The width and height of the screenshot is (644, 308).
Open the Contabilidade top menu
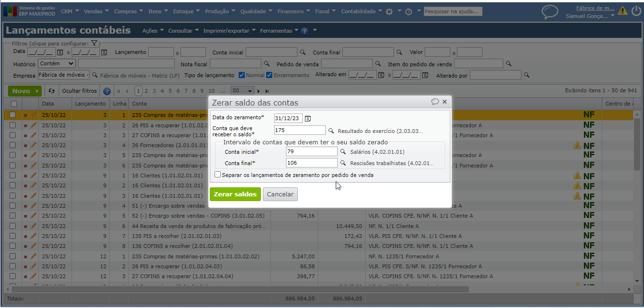click(x=362, y=11)
